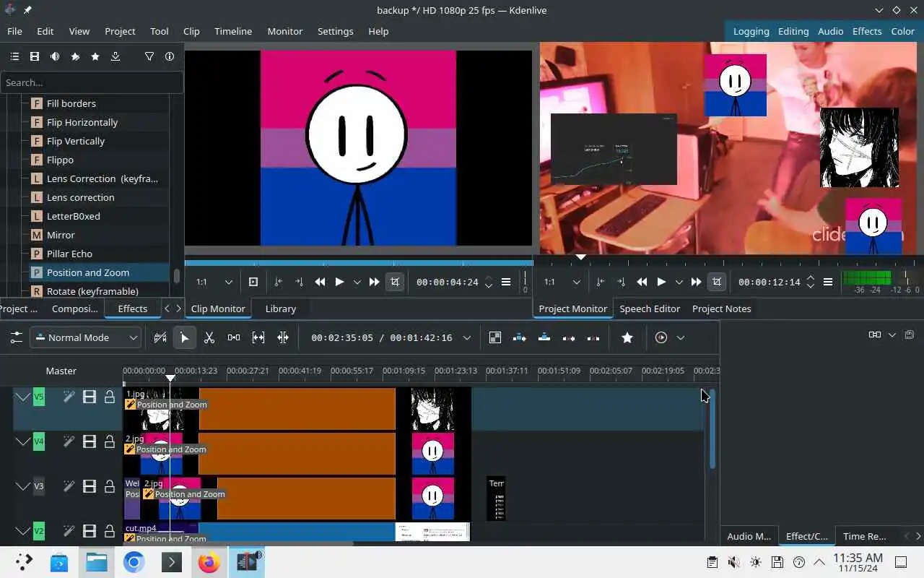This screenshot has height=578, width=924.
Task: Open the Speech Editor tab
Action: 650,309
